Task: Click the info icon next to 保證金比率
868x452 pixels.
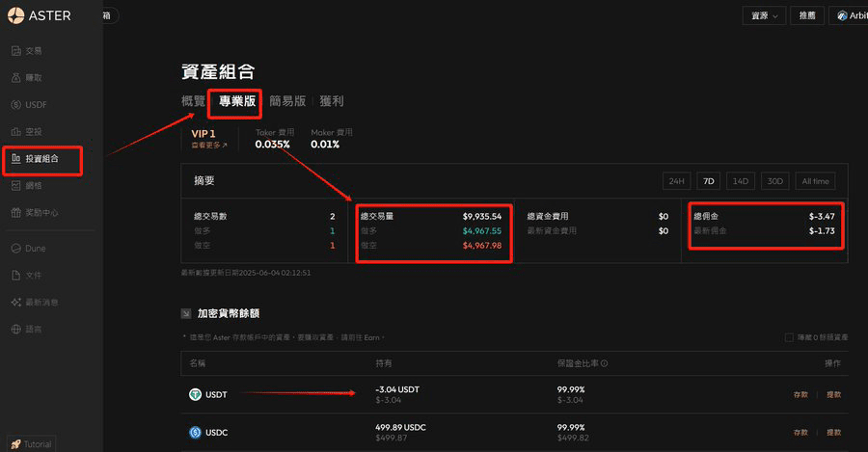Action: coord(604,363)
